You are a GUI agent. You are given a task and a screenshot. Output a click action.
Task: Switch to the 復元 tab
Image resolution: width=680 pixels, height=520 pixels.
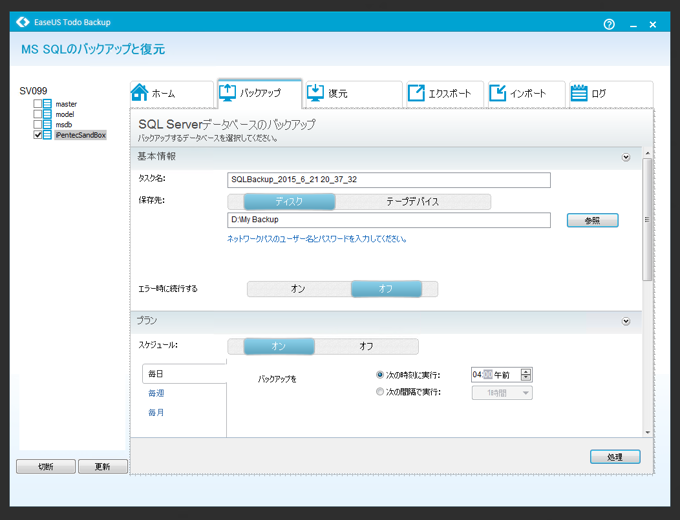pos(354,93)
